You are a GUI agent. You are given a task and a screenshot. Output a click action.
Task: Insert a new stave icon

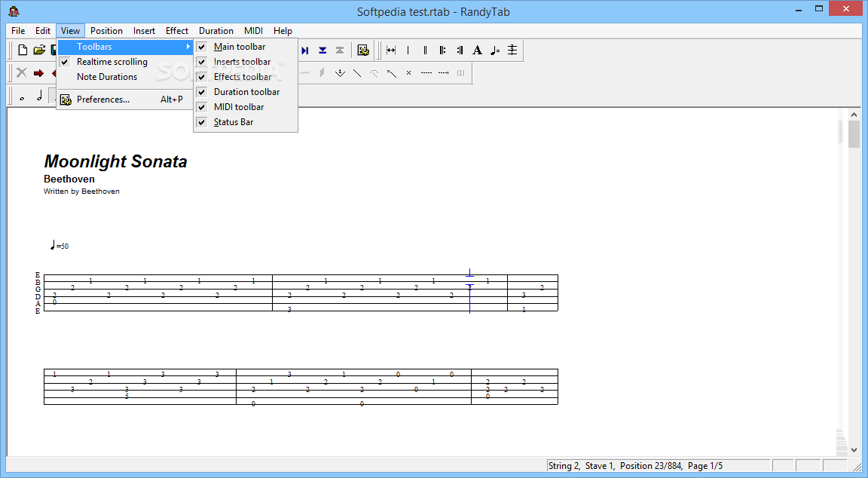click(x=512, y=51)
